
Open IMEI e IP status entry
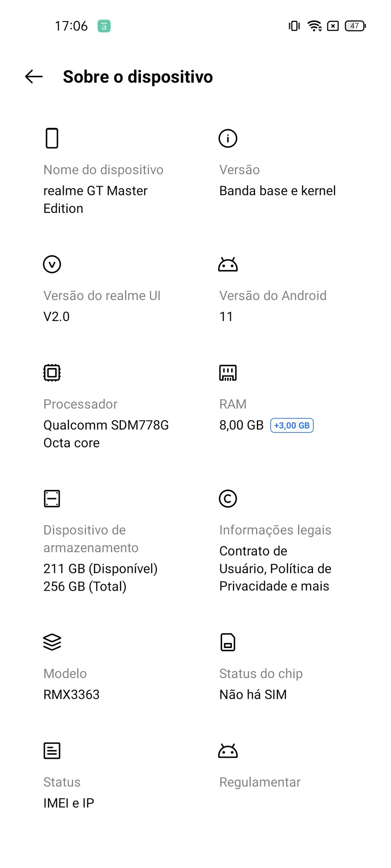[x=69, y=803]
